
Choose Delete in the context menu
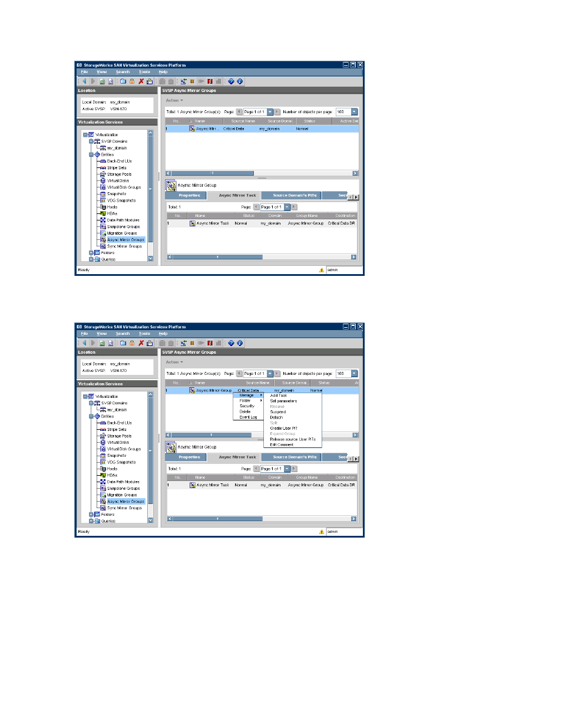(x=245, y=412)
